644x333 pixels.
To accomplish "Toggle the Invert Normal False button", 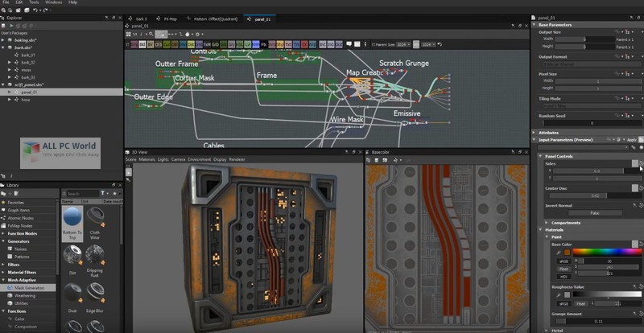I will (x=595, y=213).
